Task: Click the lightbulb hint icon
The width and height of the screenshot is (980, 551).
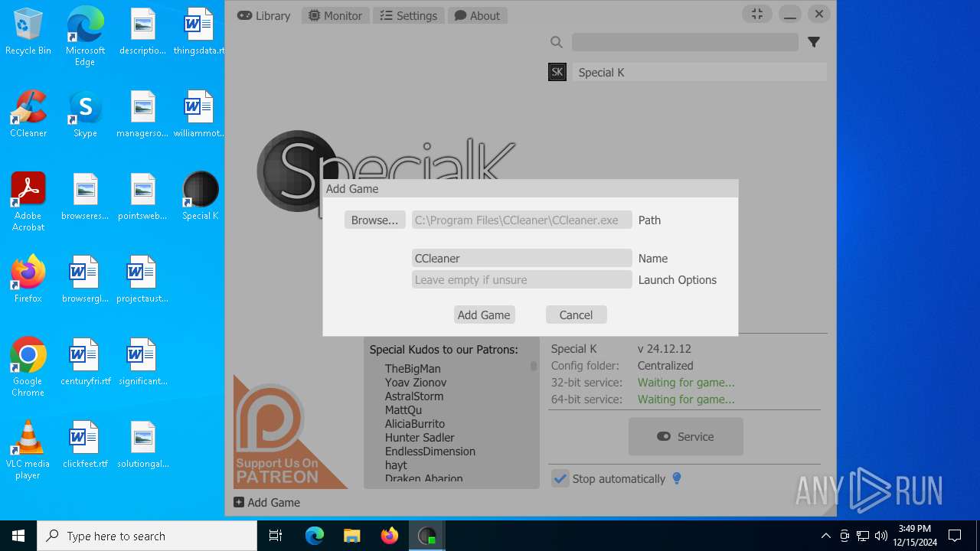Action: (677, 478)
